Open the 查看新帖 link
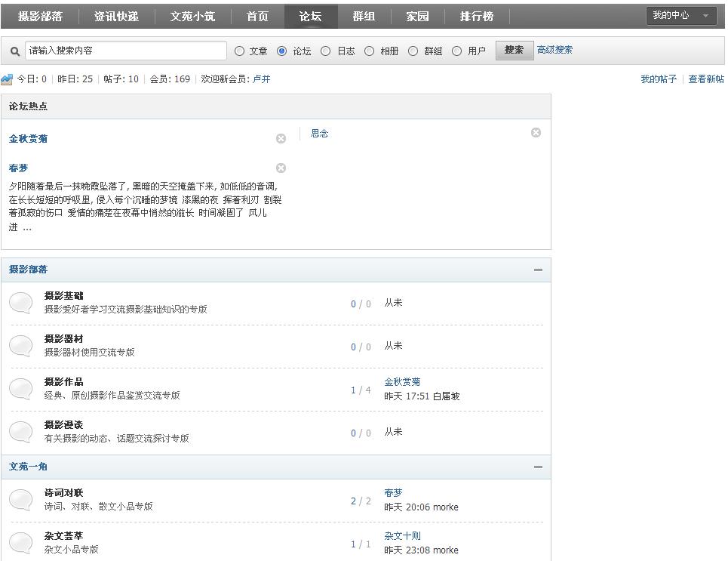This screenshot has height=561, width=728. [x=705, y=79]
